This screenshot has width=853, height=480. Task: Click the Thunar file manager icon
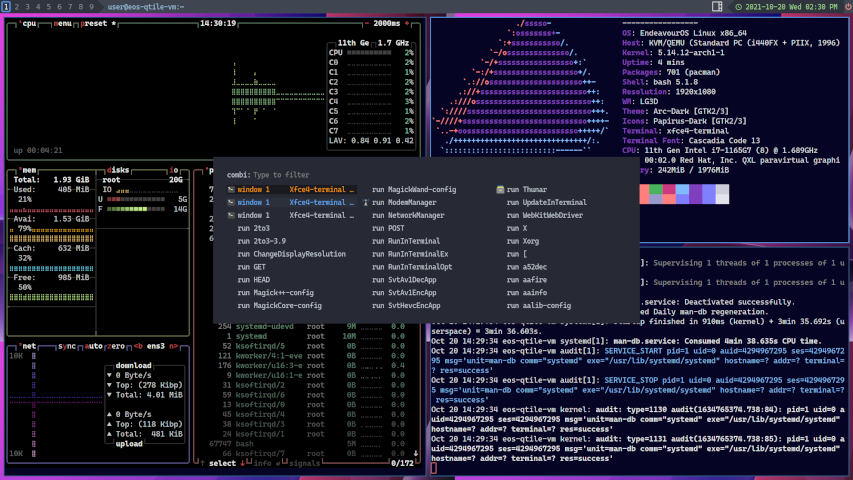[x=500, y=189]
